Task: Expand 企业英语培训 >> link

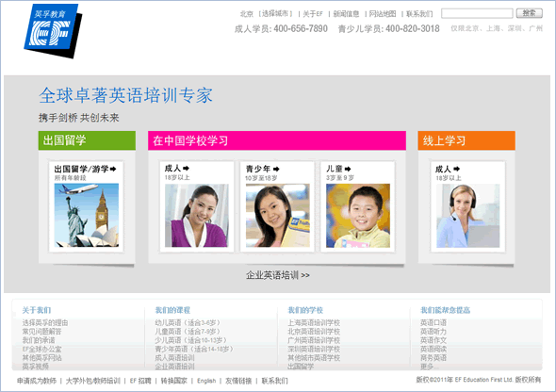Action: [278, 275]
